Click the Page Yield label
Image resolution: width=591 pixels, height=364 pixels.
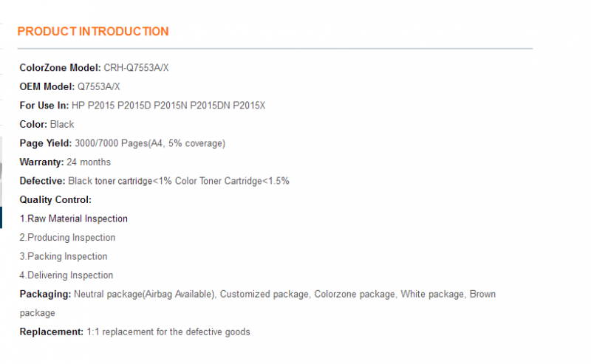[x=46, y=143]
